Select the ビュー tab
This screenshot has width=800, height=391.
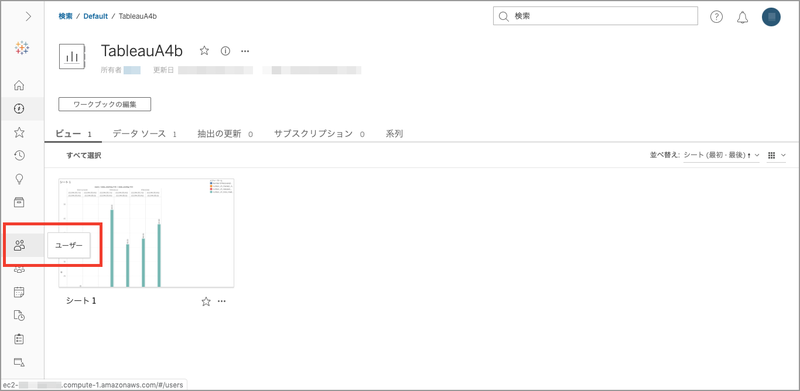tap(73, 134)
